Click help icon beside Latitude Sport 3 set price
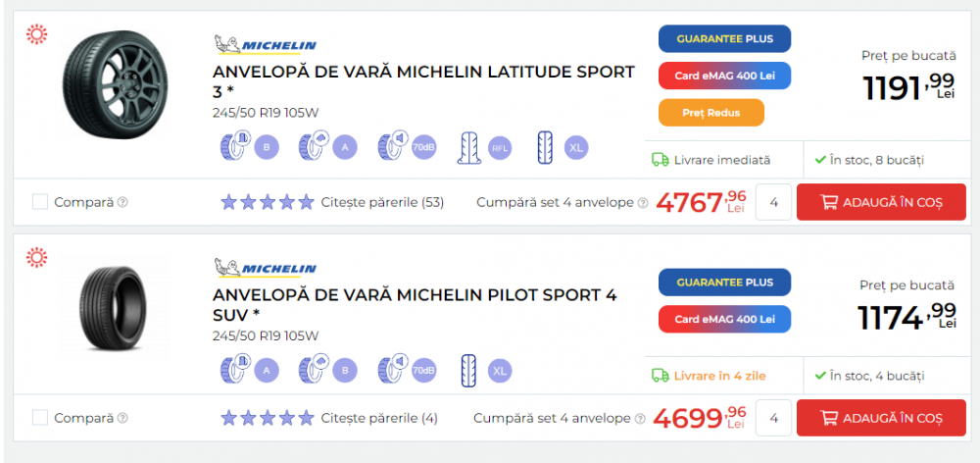980x463 pixels. pos(643,203)
